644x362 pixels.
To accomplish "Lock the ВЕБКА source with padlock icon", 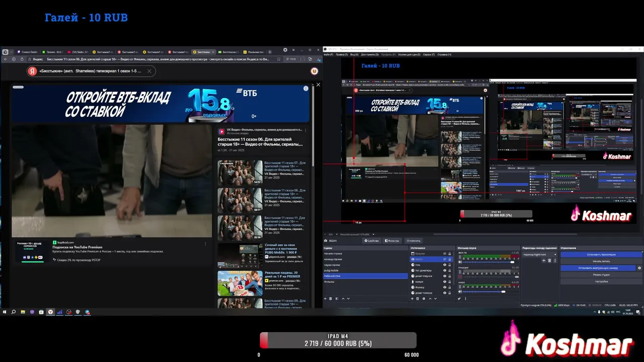I will (449, 259).
